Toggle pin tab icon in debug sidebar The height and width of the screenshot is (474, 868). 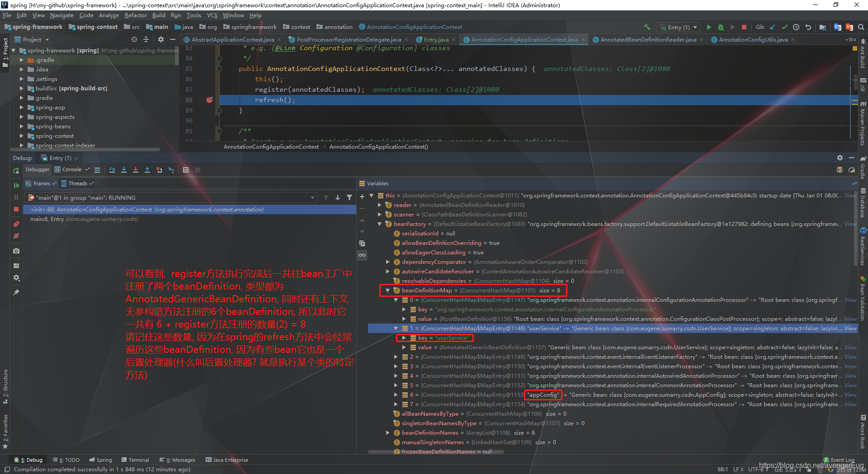click(16, 292)
